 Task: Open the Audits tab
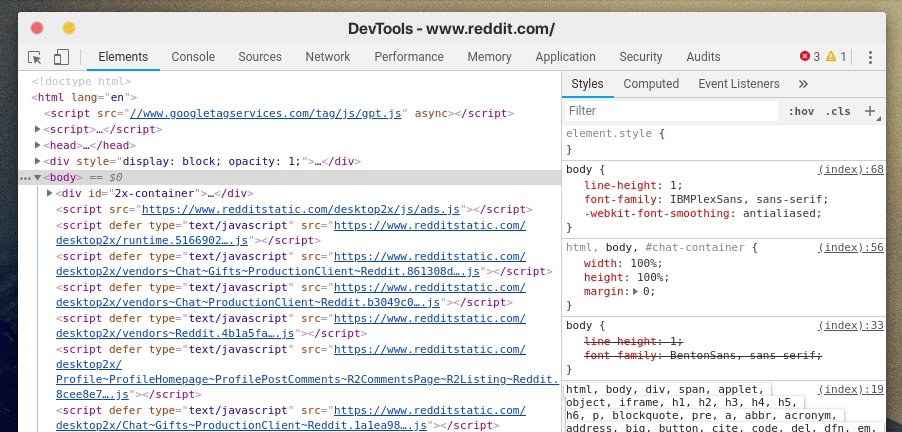pos(704,57)
